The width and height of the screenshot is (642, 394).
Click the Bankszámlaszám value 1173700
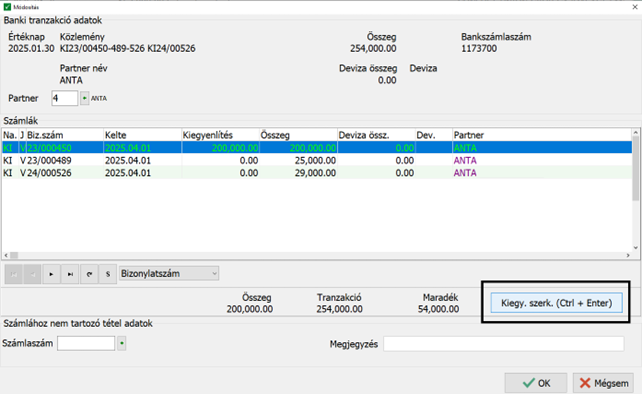[x=479, y=48]
